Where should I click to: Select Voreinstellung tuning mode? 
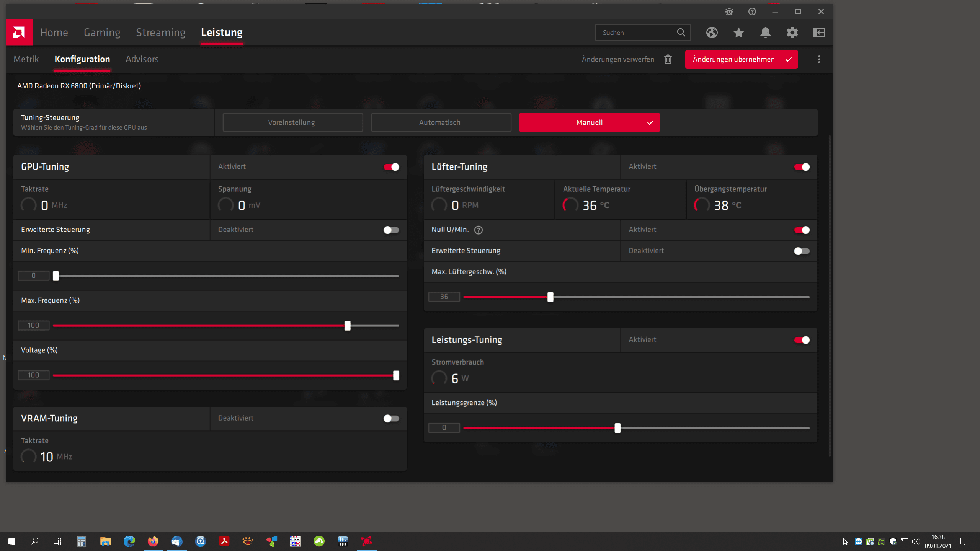point(293,122)
